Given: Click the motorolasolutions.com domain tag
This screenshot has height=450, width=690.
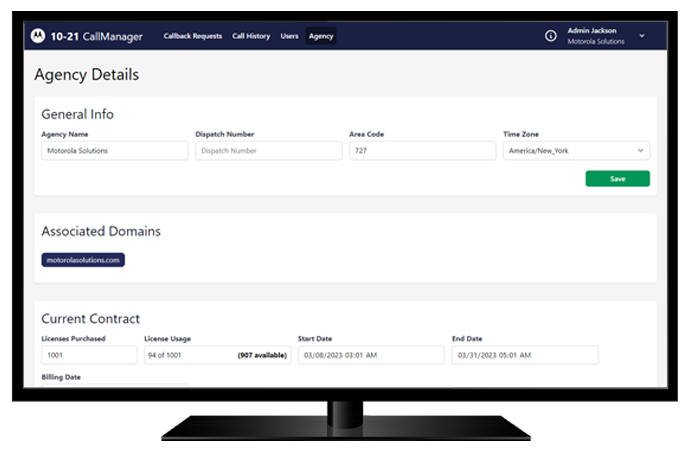Looking at the screenshot, I should (83, 260).
